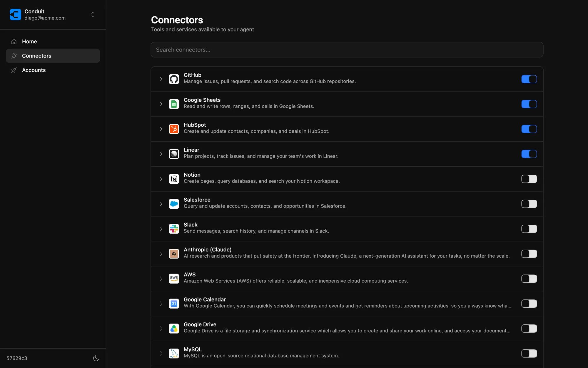
Task: Enable the Notion connector toggle
Action: (529, 179)
